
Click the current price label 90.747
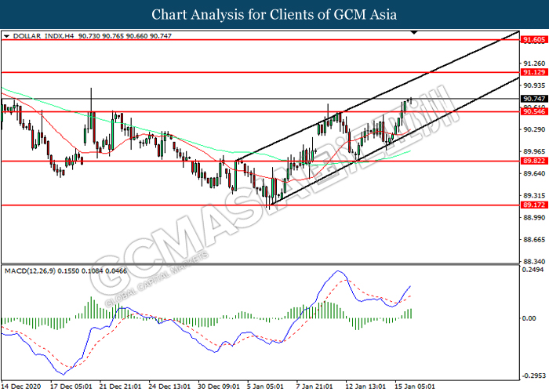click(x=533, y=99)
